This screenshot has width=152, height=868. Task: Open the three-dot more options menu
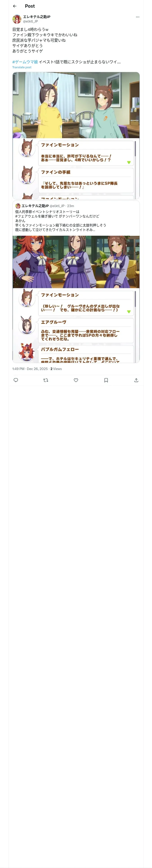[x=138, y=17]
